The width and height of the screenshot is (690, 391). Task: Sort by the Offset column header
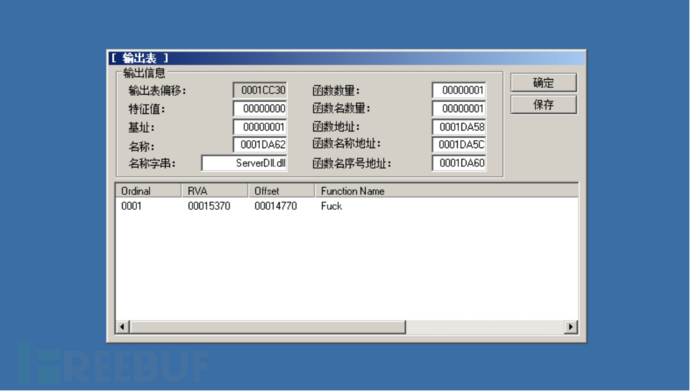(282, 191)
